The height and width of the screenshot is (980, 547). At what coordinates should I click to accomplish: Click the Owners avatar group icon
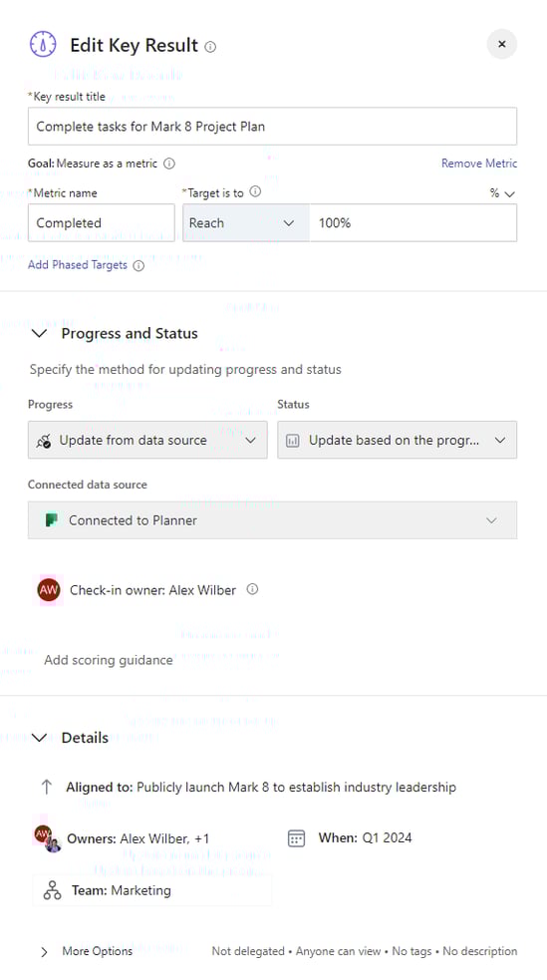[x=48, y=838]
